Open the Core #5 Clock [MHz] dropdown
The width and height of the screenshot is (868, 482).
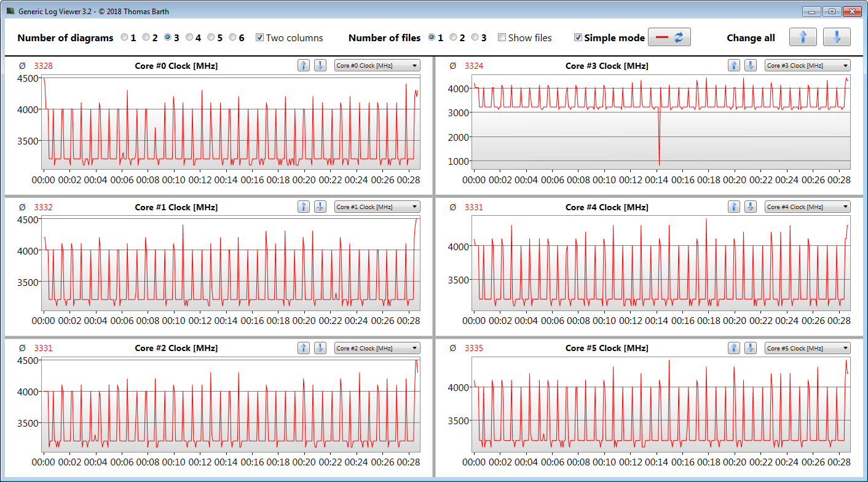pos(807,348)
